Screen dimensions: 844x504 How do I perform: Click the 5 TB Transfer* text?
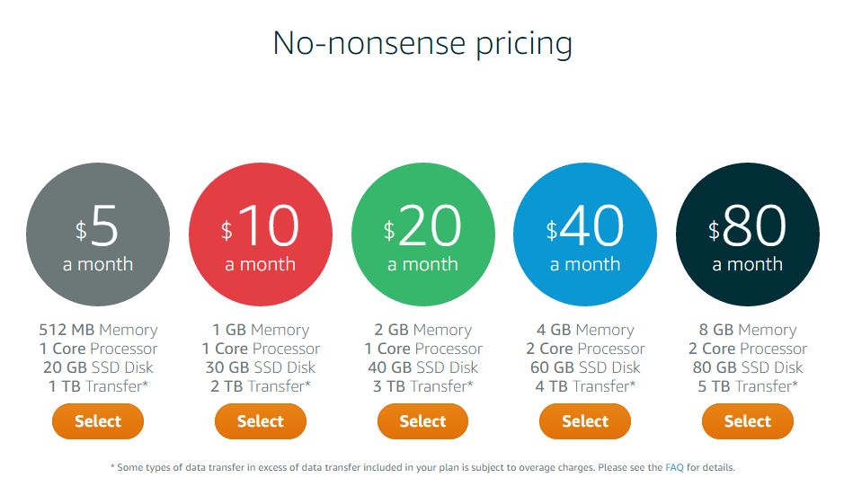[748, 386]
